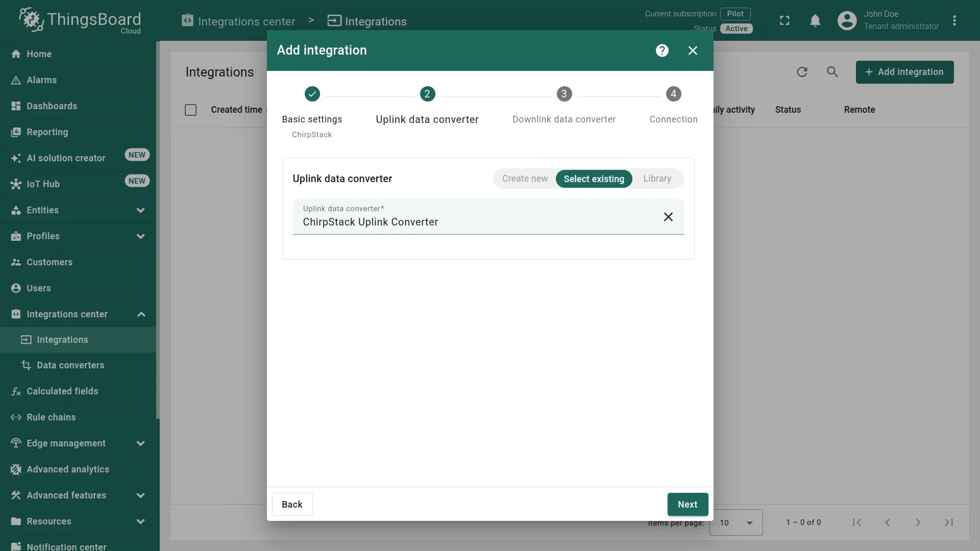Open the John Doe user avatar

847,20
